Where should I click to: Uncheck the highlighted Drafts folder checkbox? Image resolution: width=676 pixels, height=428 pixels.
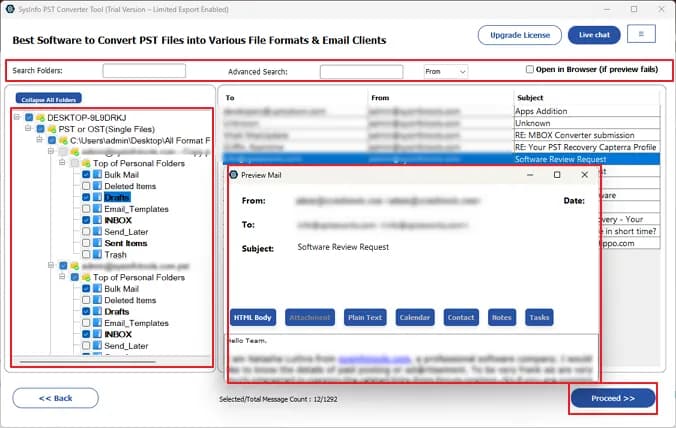click(x=86, y=197)
